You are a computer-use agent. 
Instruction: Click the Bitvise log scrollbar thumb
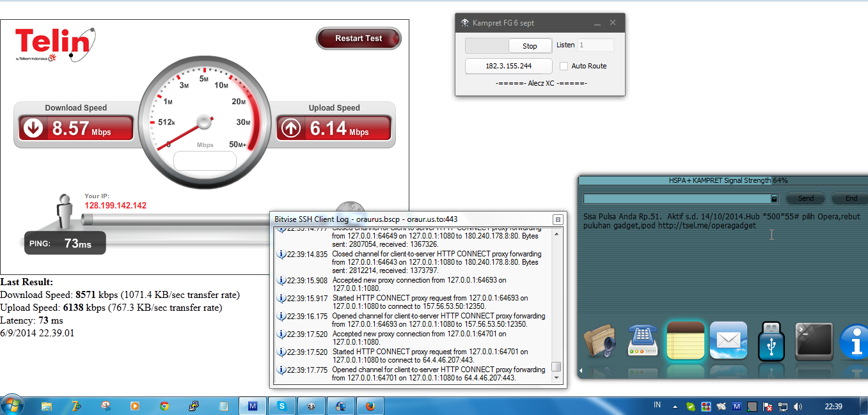point(556,366)
